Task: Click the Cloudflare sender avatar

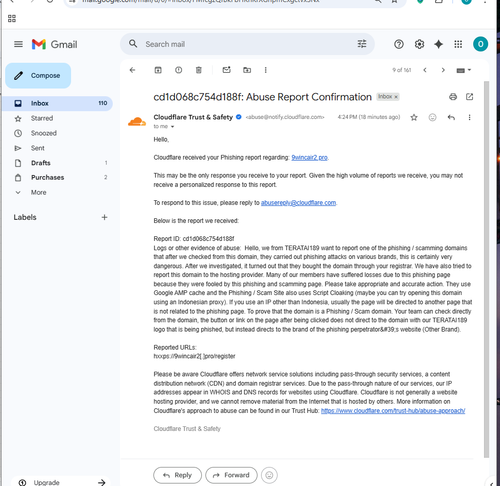Action: pyautogui.click(x=137, y=122)
